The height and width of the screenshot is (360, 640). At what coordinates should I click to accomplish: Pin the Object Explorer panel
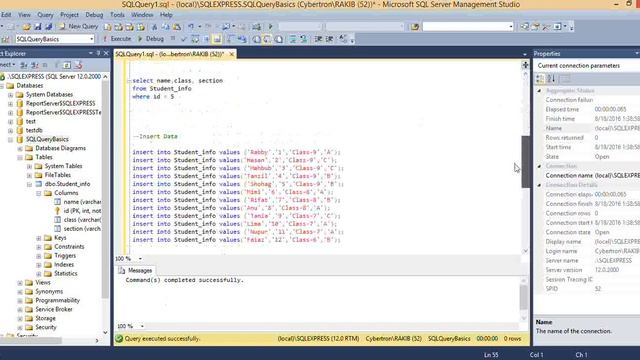pos(98,53)
